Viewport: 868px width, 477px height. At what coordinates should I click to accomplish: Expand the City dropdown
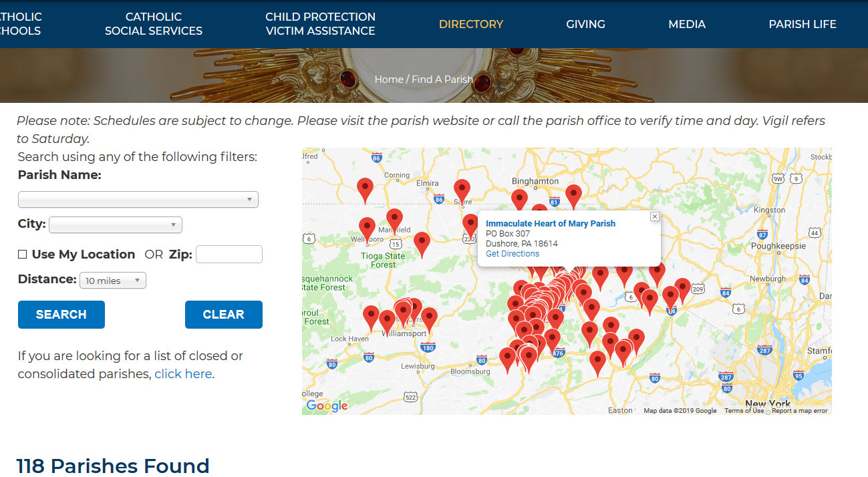click(x=116, y=225)
